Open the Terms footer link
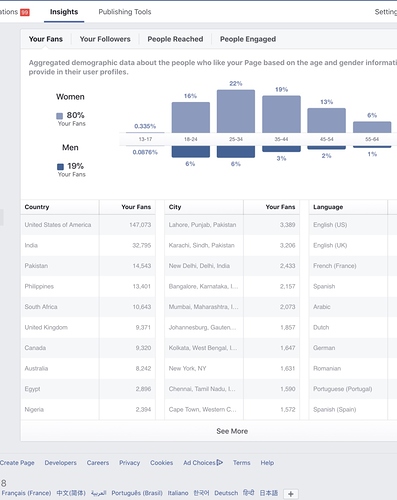Image resolution: width=397 pixels, height=500 pixels. coord(242,463)
